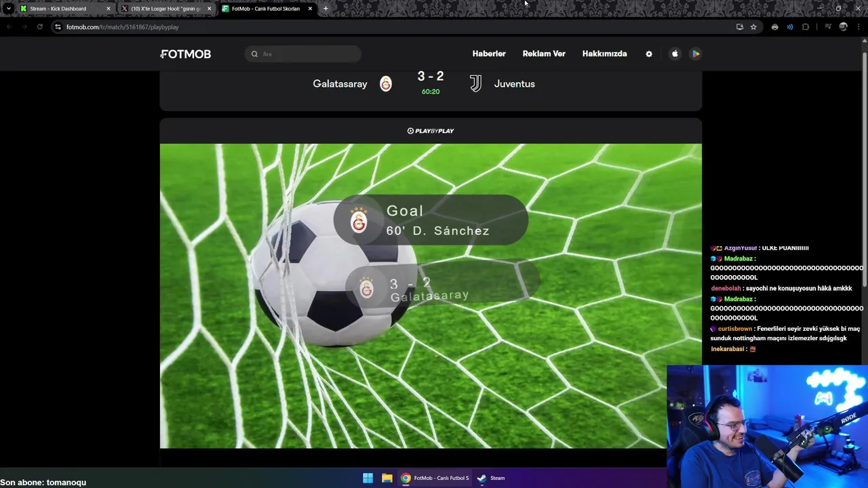868x488 pixels.
Task: Open the Windows Start menu
Action: pyautogui.click(x=368, y=478)
